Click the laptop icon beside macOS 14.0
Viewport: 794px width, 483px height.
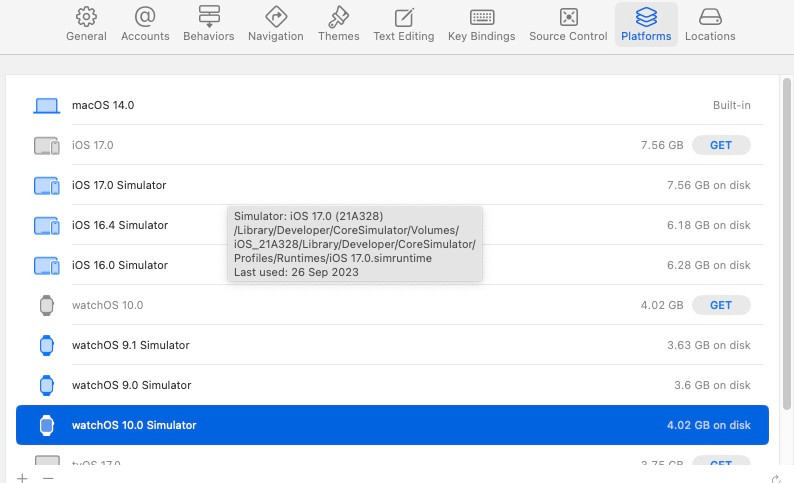[47, 105]
